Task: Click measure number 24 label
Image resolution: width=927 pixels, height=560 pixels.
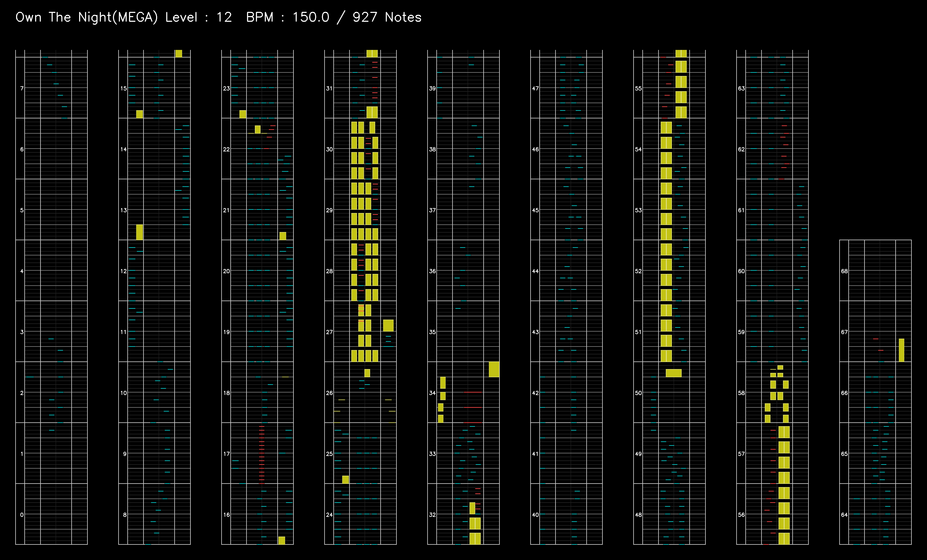Action: coord(330,515)
